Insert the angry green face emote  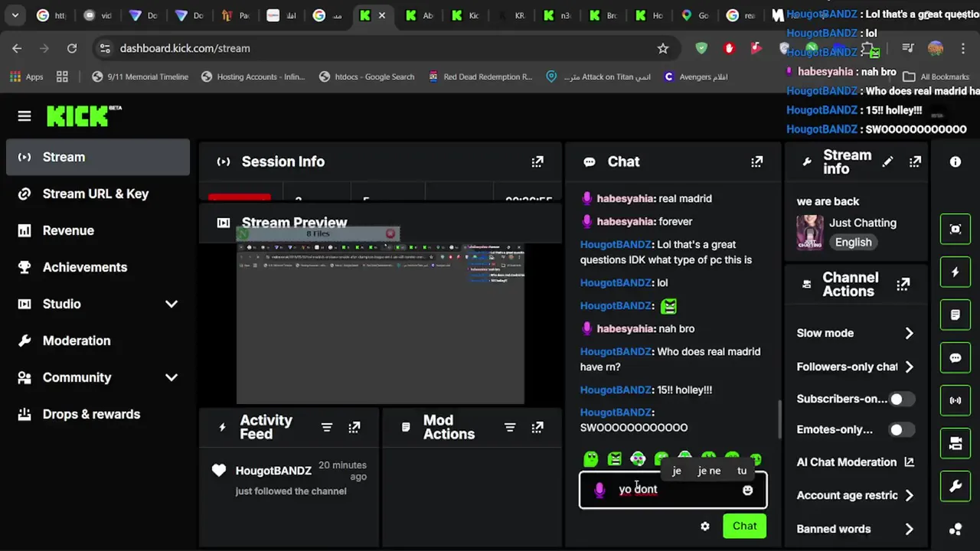click(615, 459)
